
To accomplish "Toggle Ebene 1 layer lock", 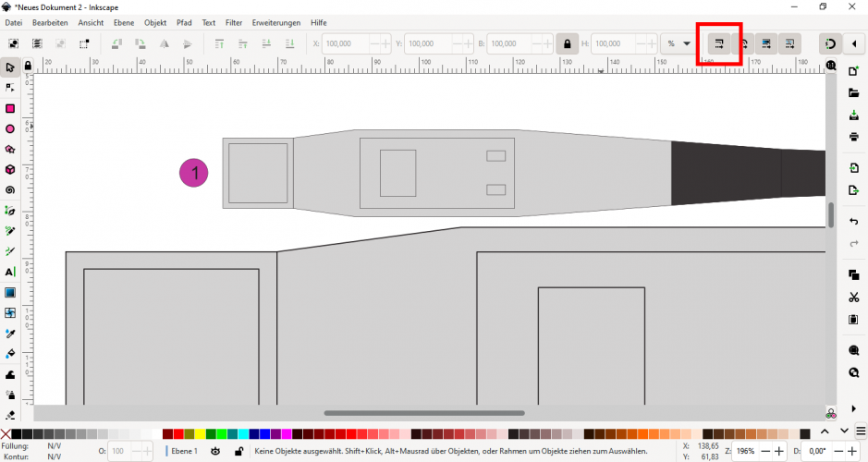I will coord(238,451).
